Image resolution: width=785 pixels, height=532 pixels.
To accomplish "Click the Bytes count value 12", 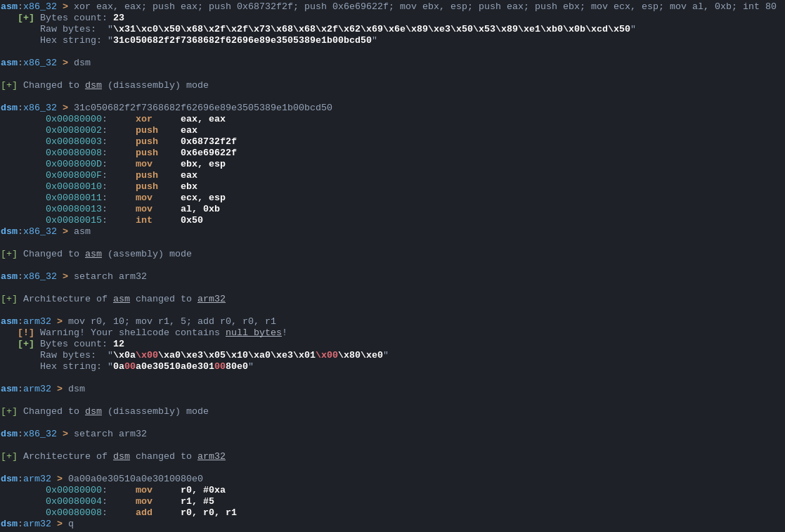I will point(119,344).
